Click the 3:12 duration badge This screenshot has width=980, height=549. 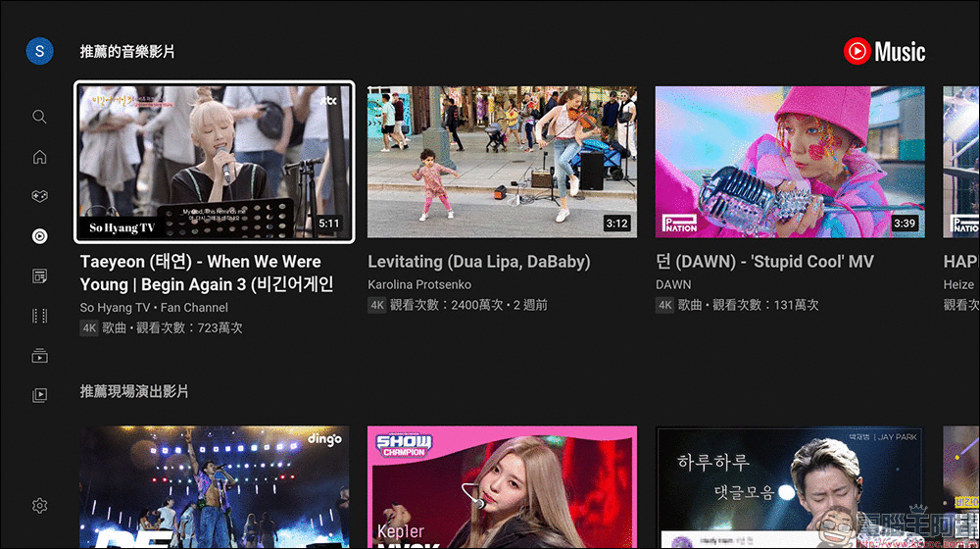616,224
